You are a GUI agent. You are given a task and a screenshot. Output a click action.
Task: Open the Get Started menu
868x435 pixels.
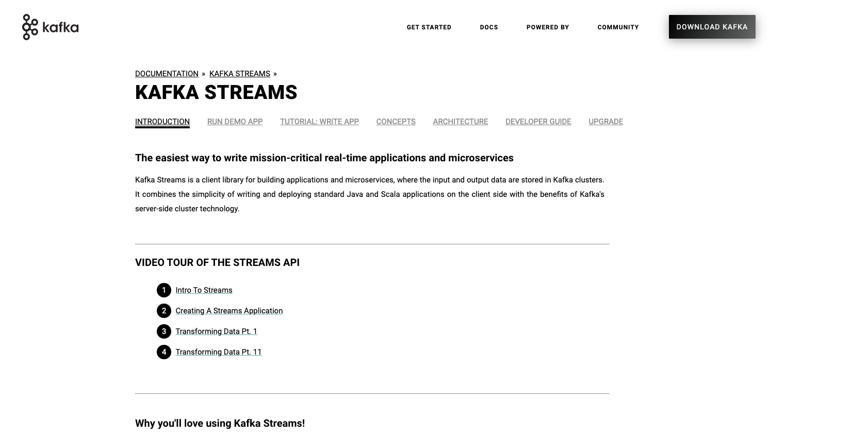pyautogui.click(x=429, y=27)
